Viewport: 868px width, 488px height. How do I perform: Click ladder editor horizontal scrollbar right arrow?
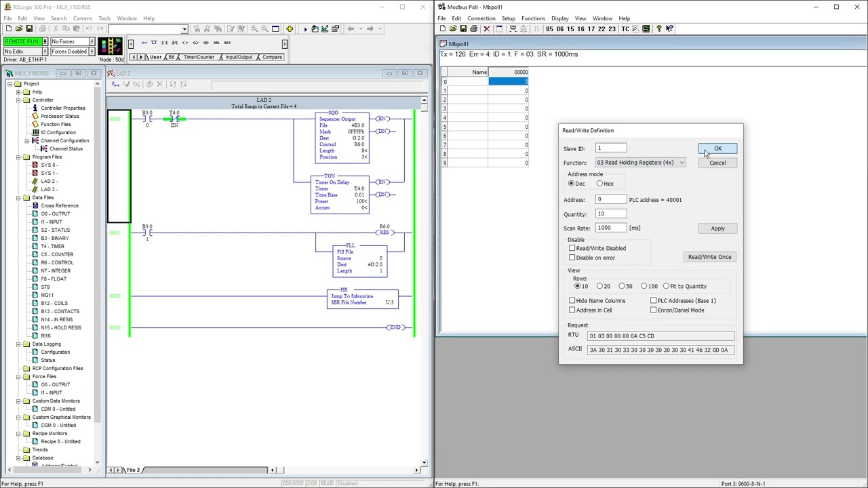(417, 470)
